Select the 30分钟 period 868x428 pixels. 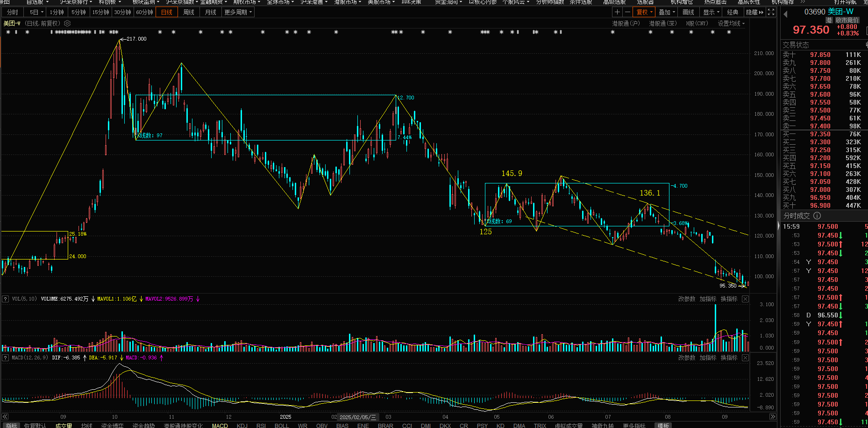[x=122, y=12]
